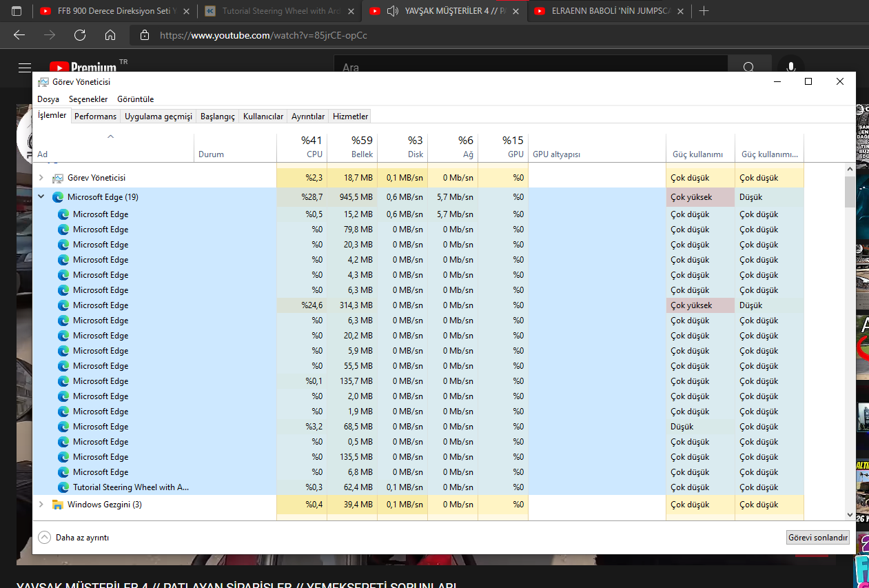Click Görev Yöneticisi process icon
869x588 pixels.
(x=58, y=178)
